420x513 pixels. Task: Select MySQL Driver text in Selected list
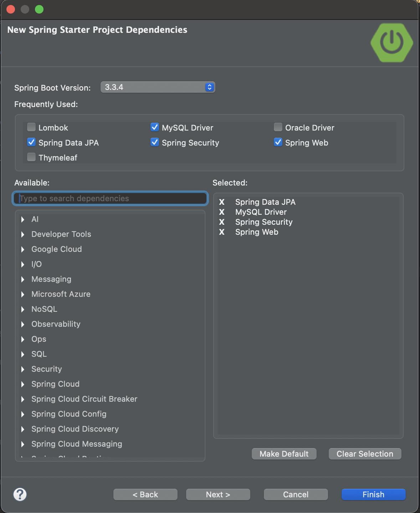pos(261,212)
